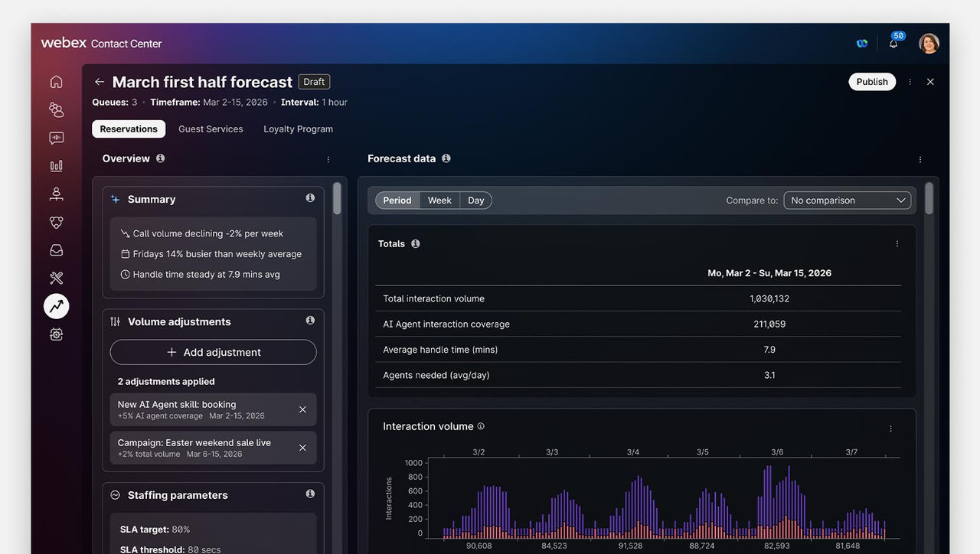Click the info icon next to Totals
Viewport: 980px width, 554px height.
[x=416, y=243]
